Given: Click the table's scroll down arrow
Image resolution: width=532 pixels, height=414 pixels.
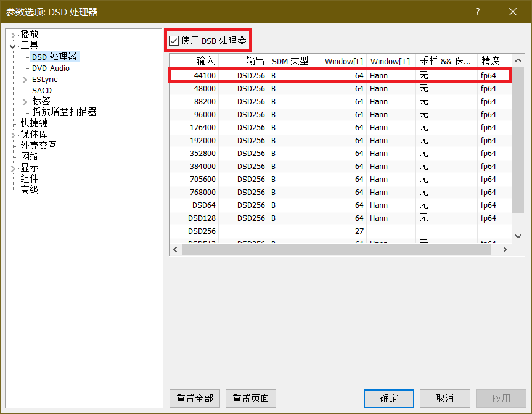Looking at the screenshot, I should pyautogui.click(x=518, y=236).
